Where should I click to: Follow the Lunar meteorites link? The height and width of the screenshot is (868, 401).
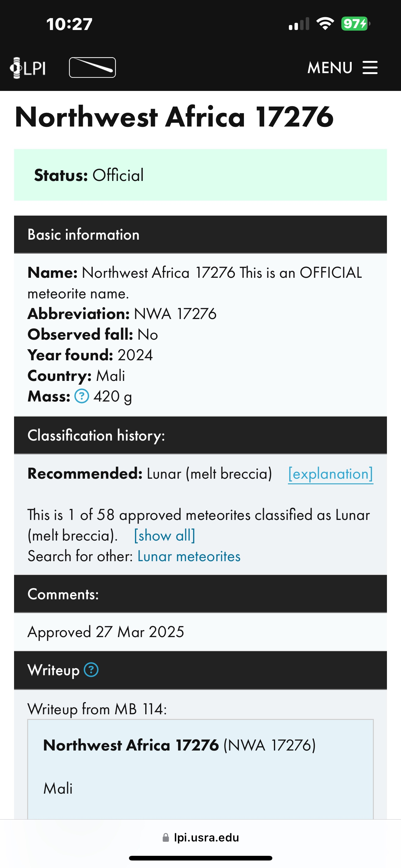pos(189,556)
